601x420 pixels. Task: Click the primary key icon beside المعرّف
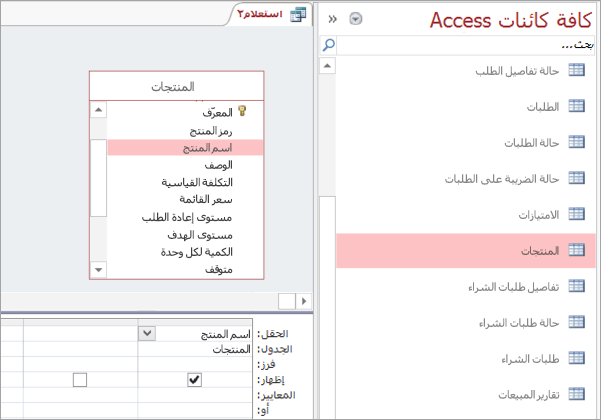[x=242, y=111]
